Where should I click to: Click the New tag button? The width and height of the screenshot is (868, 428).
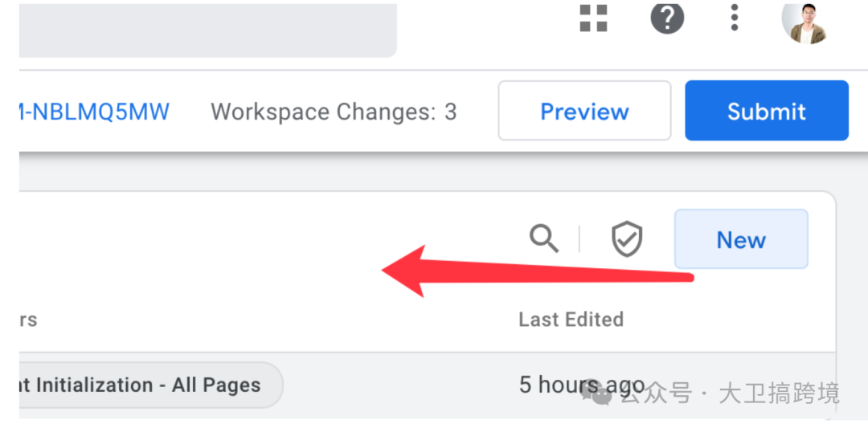(741, 238)
